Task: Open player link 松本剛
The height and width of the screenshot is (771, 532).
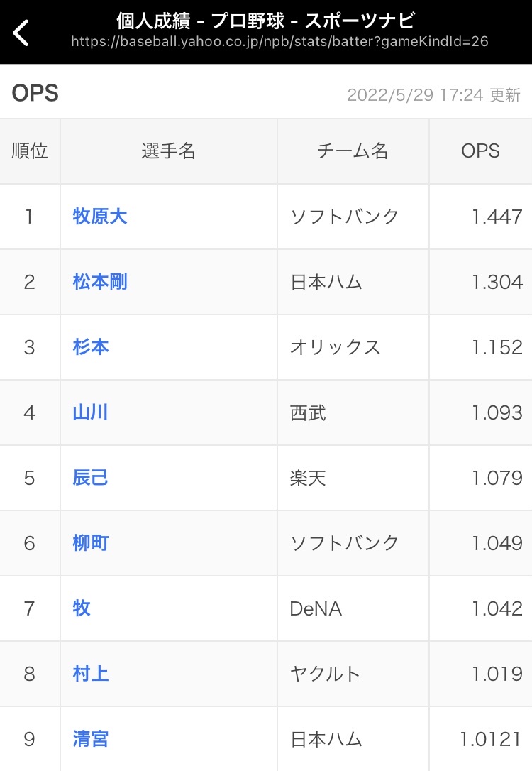Action: 100,282
